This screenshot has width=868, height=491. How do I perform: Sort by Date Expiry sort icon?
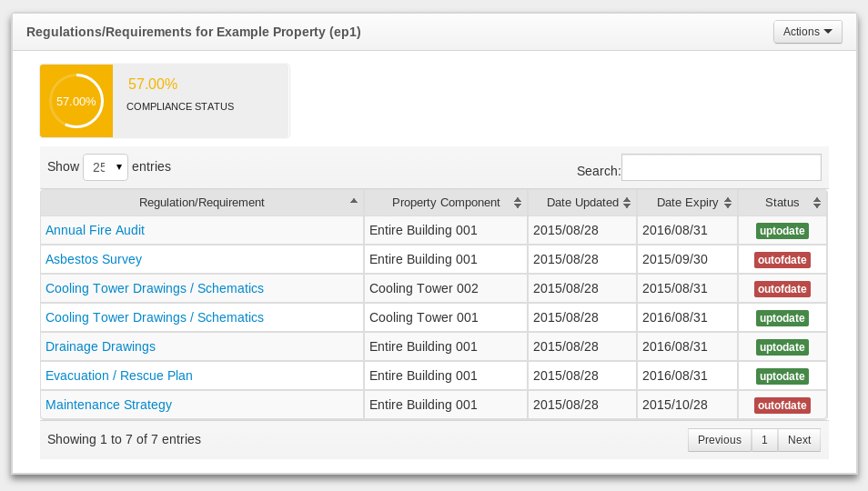point(727,203)
